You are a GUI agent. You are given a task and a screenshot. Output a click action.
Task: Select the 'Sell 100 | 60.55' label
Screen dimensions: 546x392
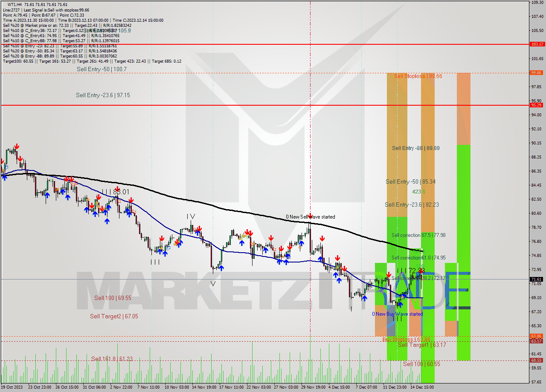click(421, 364)
